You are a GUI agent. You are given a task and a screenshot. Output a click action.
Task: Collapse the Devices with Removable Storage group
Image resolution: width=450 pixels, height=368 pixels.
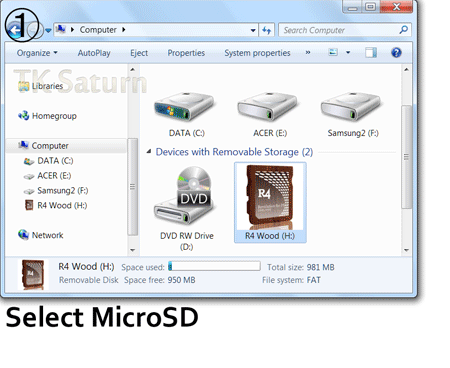click(149, 152)
